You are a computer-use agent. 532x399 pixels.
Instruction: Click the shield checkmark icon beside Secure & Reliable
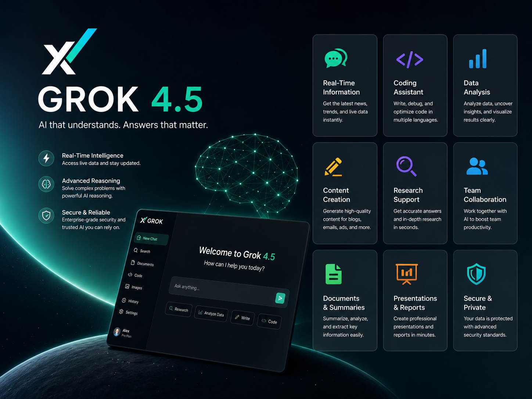(46, 216)
